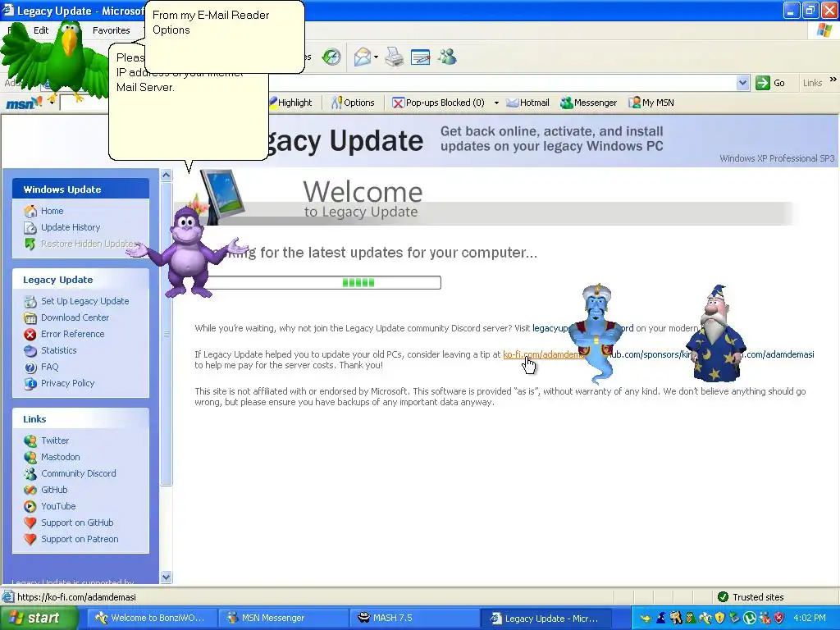The width and height of the screenshot is (840, 630).
Task: Open the YouTube link
Action: click(58, 506)
